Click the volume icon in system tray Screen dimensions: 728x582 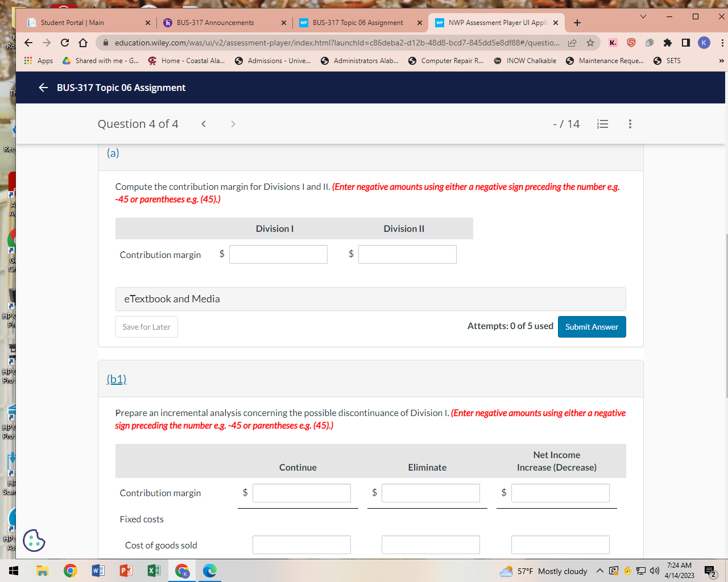pos(654,572)
